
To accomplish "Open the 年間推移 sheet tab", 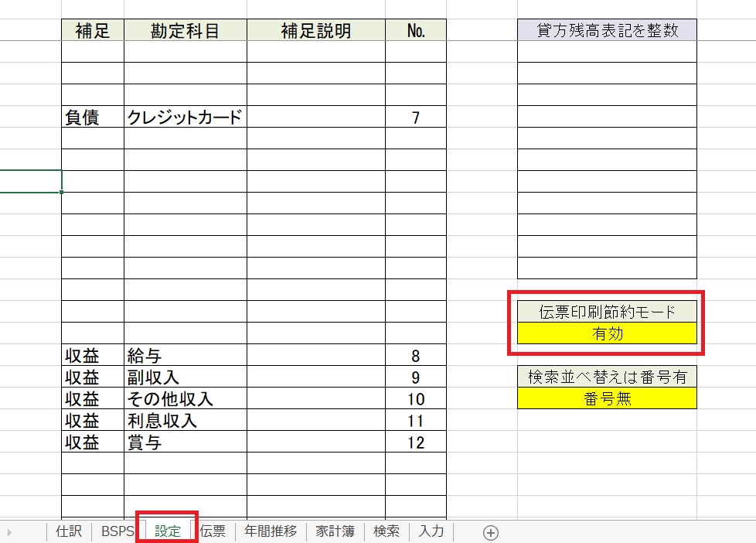I will 271,531.
